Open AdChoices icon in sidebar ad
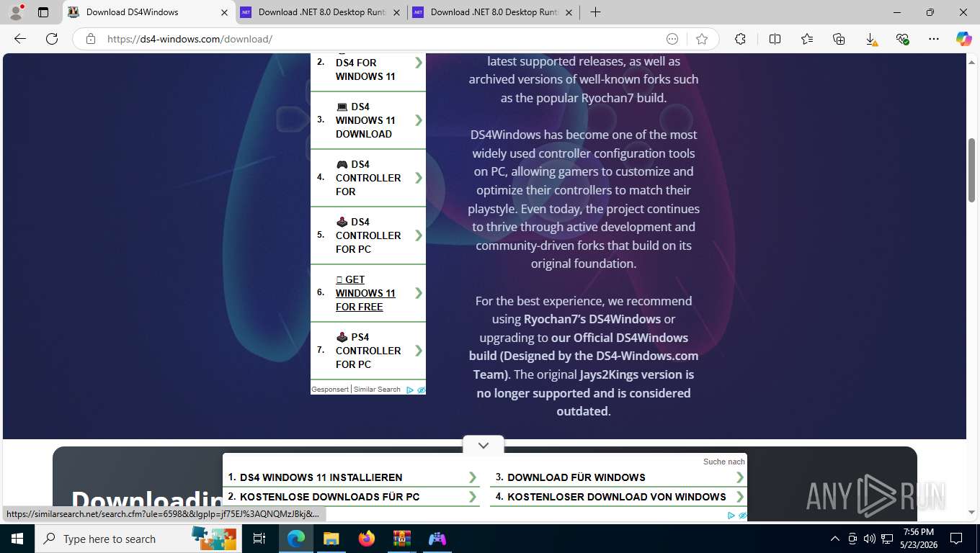 point(410,390)
